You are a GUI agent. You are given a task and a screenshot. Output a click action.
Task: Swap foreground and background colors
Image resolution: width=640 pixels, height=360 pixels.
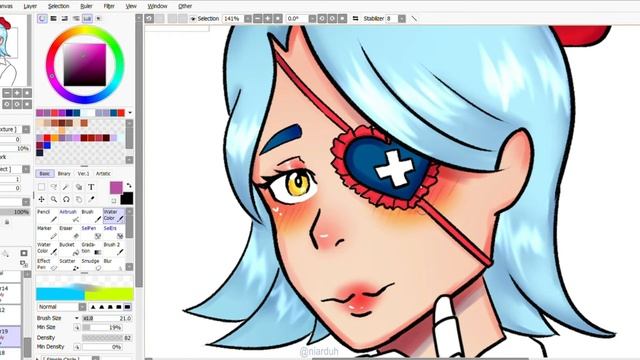coord(129,186)
